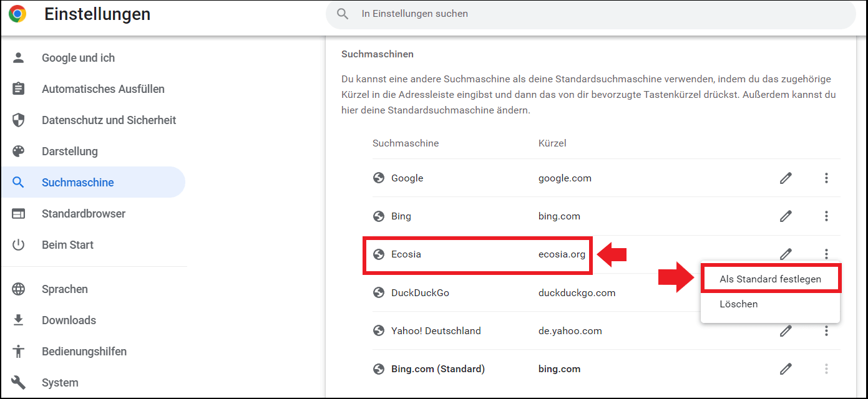The width and height of the screenshot is (868, 399).
Task: Click the 'duckduckgo.com' shortcut text
Action: click(x=577, y=292)
